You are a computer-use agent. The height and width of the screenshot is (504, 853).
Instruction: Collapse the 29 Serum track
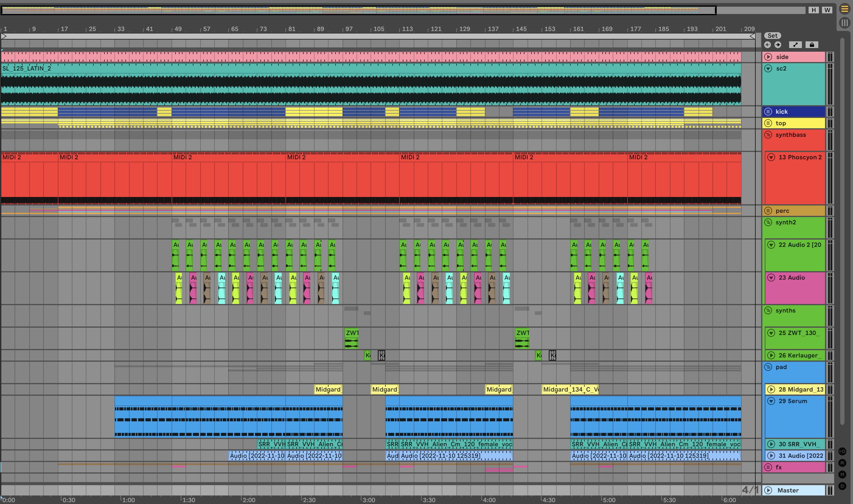coord(771,401)
